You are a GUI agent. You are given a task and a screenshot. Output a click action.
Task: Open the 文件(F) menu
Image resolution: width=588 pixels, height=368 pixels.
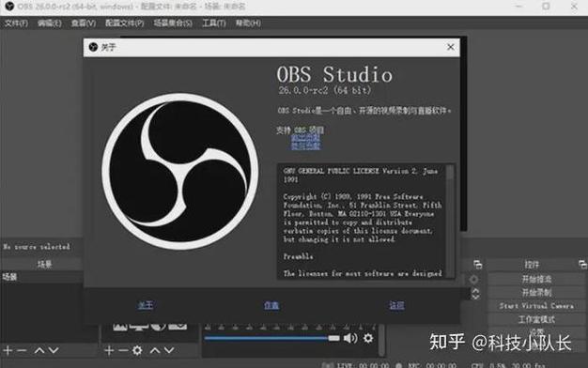click(x=16, y=23)
